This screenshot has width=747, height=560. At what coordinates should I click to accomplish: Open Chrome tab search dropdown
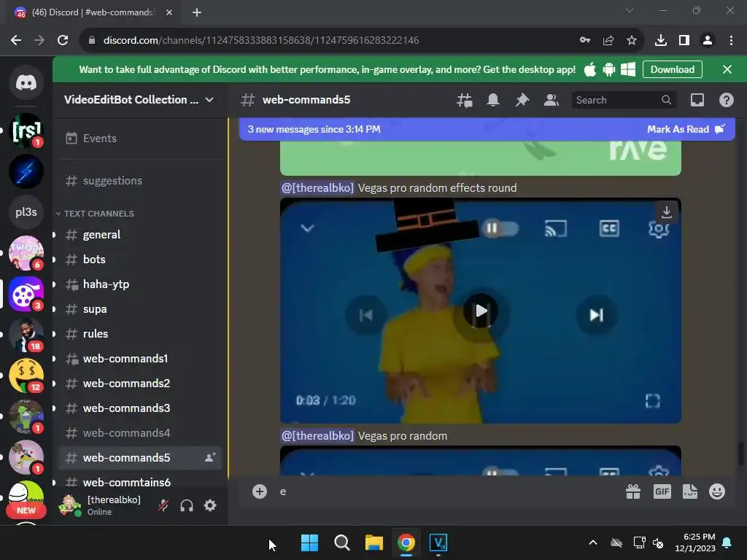pos(630,10)
